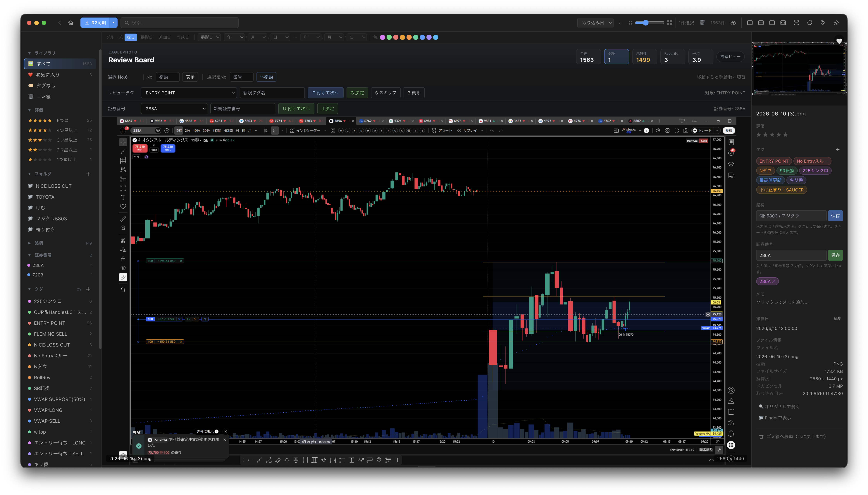868x495 pixels.
Task: Open the 285A securities number dropdown
Action: 174,109
